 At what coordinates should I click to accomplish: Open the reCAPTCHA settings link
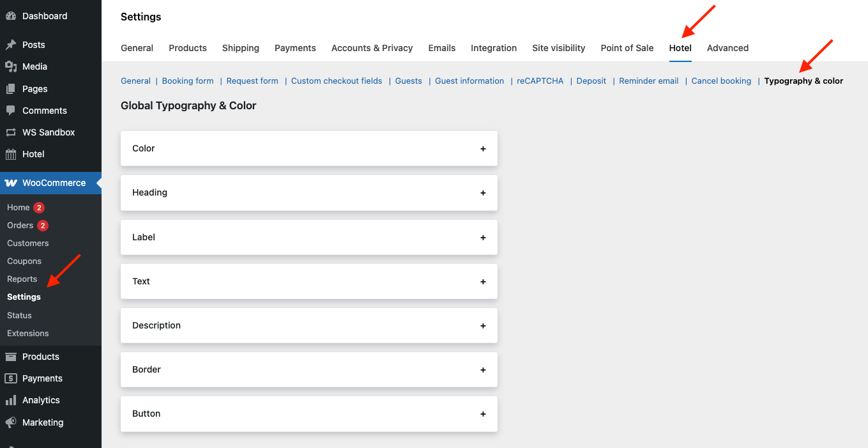(x=540, y=81)
